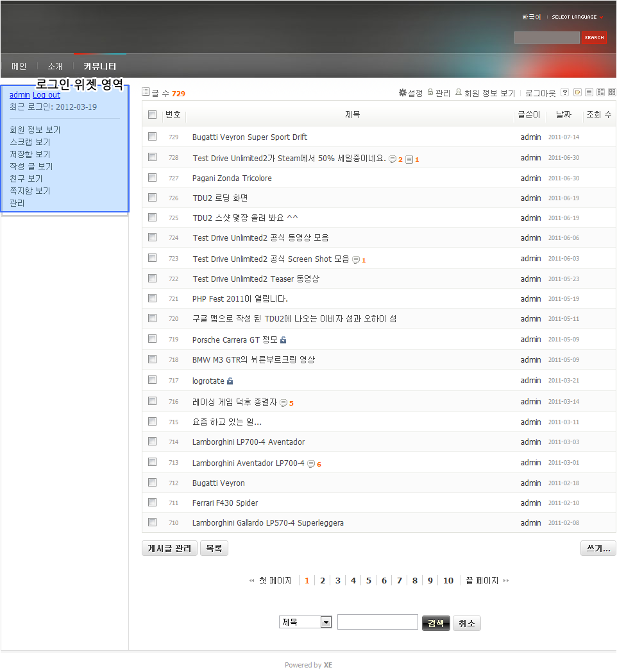
Task: Open the question mark help icon
Action: tap(565, 92)
